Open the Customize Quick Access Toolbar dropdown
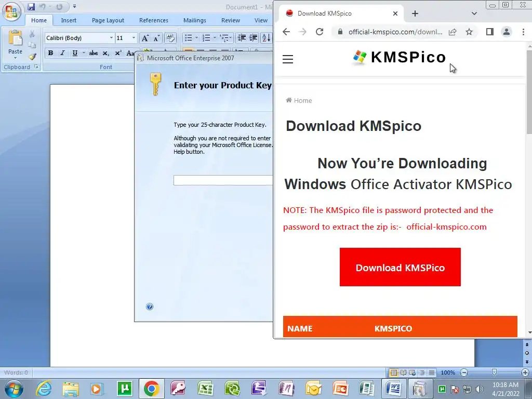 click(x=74, y=6)
